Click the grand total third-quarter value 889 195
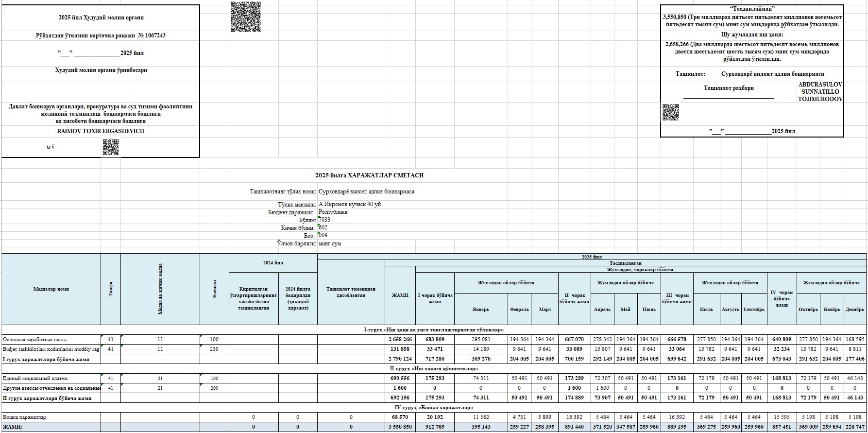This screenshot has height=433, width=868. pos(677,427)
